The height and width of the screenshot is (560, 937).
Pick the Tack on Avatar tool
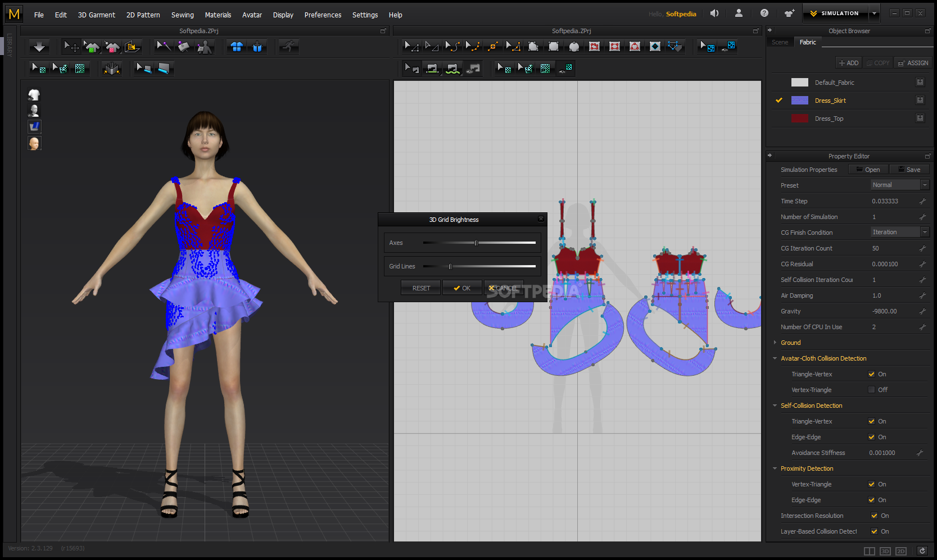coord(205,47)
